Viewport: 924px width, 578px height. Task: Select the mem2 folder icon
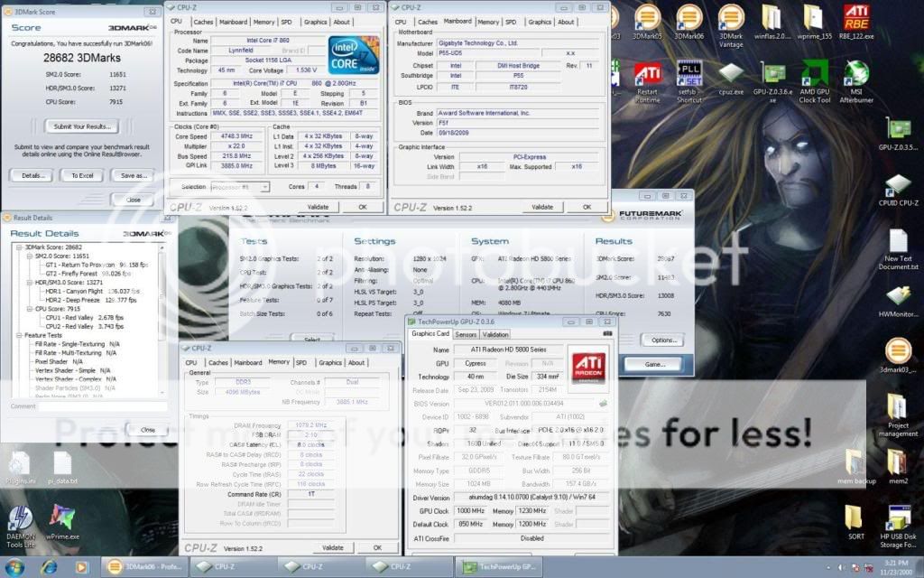click(x=898, y=467)
